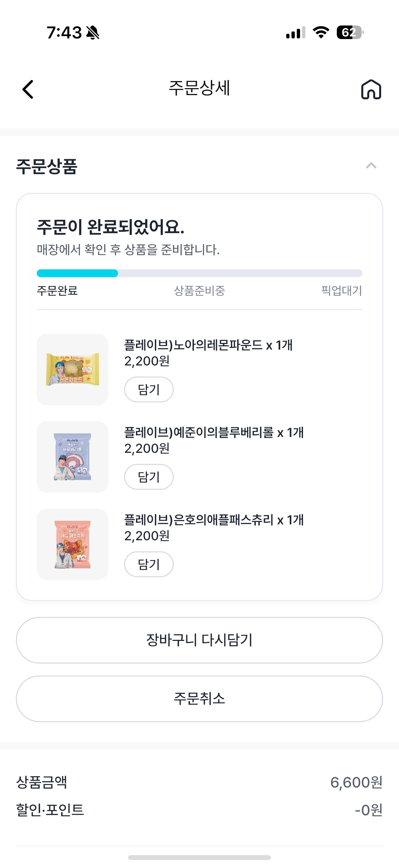Tap the silent mode bell icon

(x=93, y=33)
